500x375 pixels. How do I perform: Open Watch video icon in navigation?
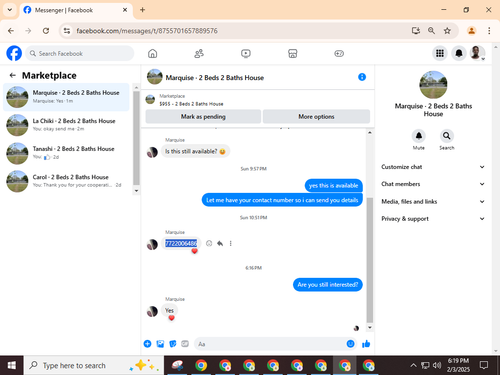point(246,53)
